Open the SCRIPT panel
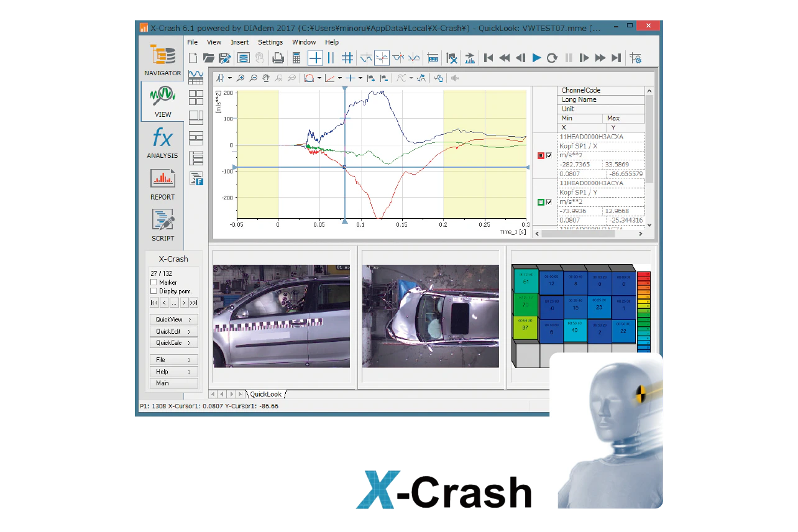798x532 pixels. [x=162, y=225]
